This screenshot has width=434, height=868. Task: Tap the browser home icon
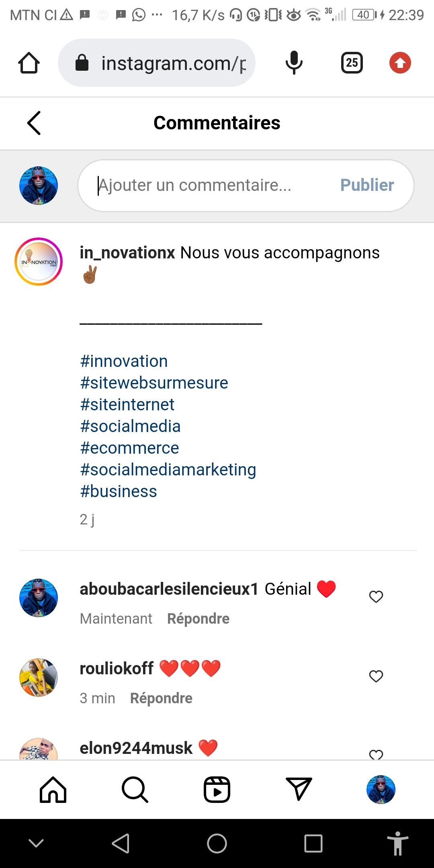(x=29, y=63)
